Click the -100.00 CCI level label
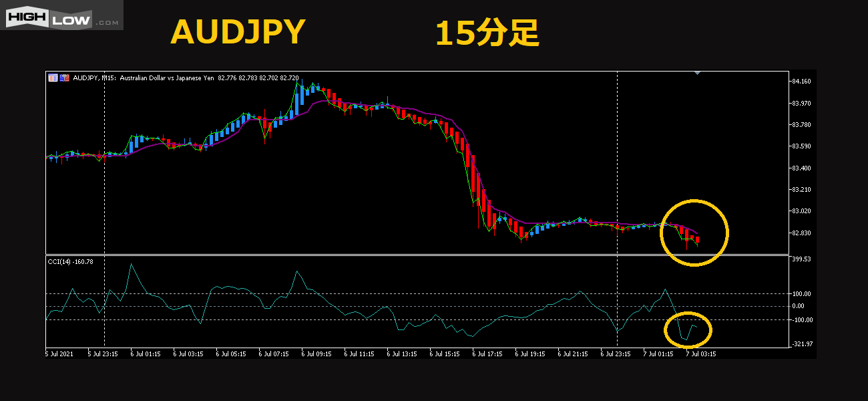Screen dimensions: 868x401 pos(801,320)
